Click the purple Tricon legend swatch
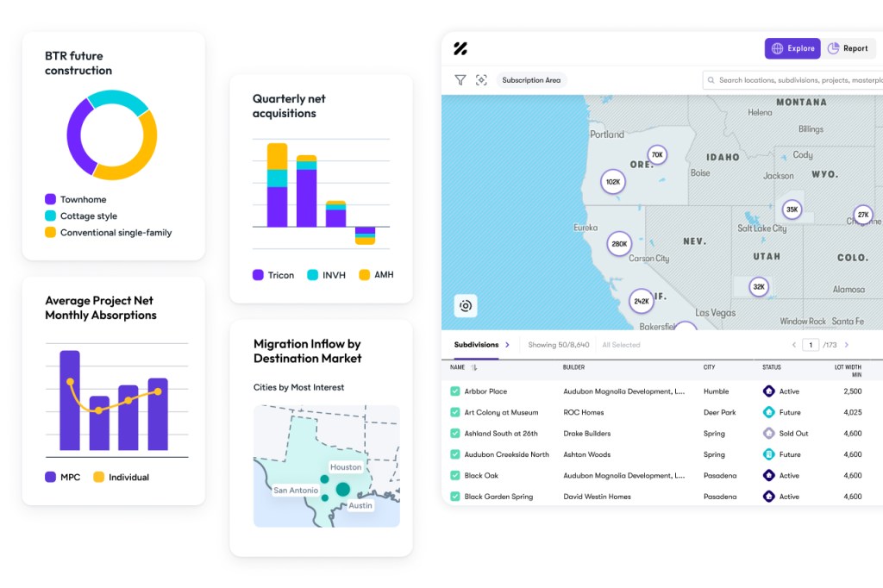The image size is (883, 588). (x=258, y=275)
